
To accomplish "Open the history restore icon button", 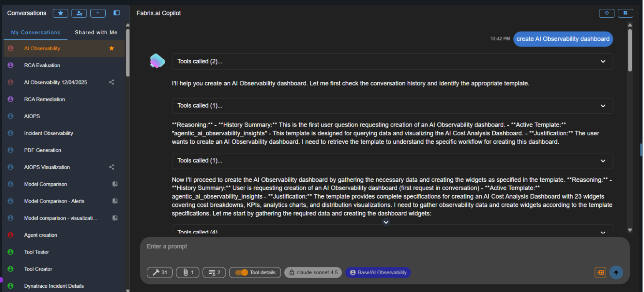I will click(606, 13).
